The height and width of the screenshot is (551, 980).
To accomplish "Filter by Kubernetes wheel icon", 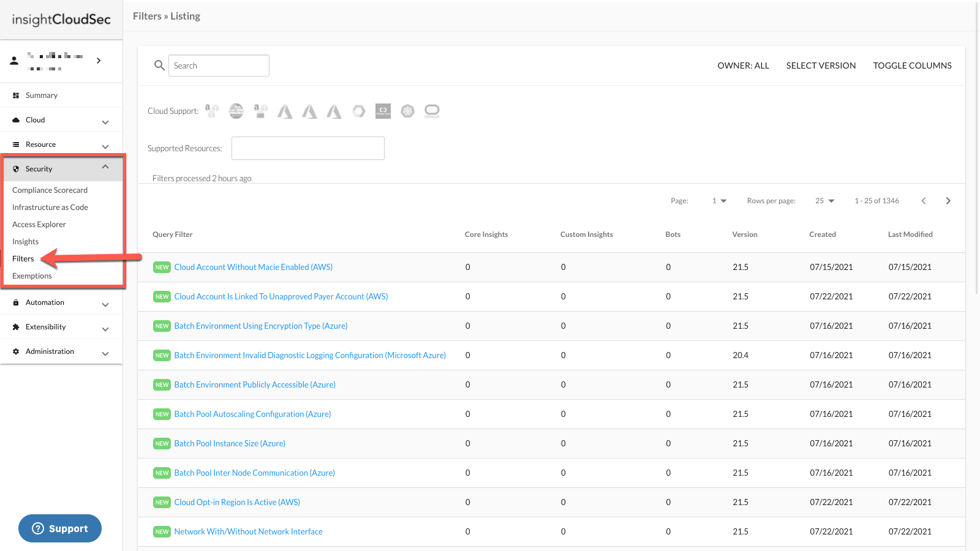I will coord(407,111).
